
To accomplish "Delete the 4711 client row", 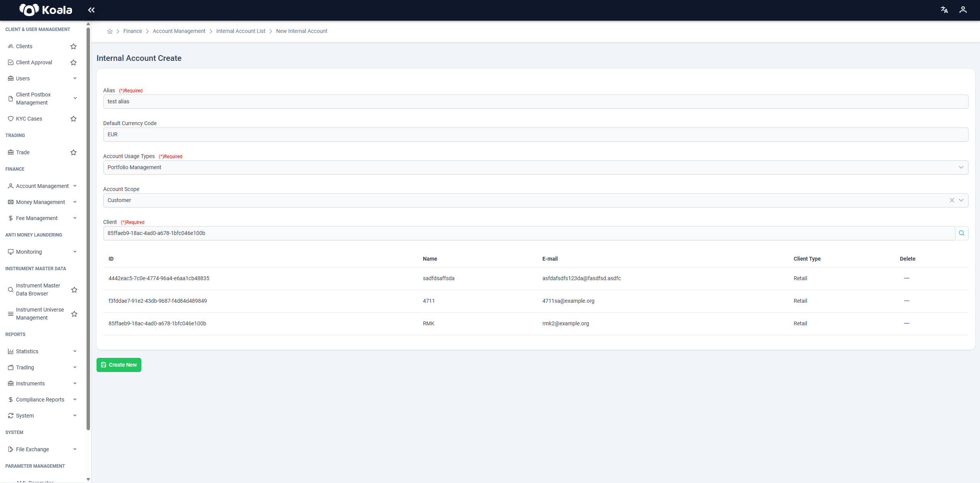I will 906,301.
